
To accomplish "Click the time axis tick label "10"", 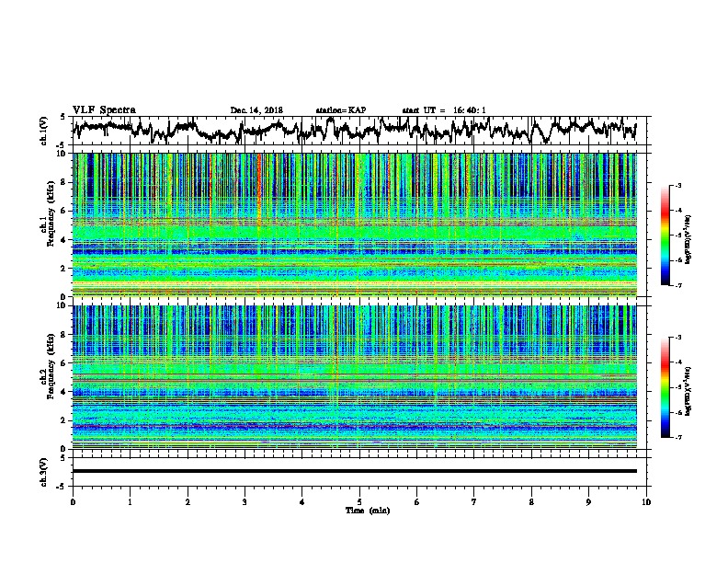I will pos(646,502).
